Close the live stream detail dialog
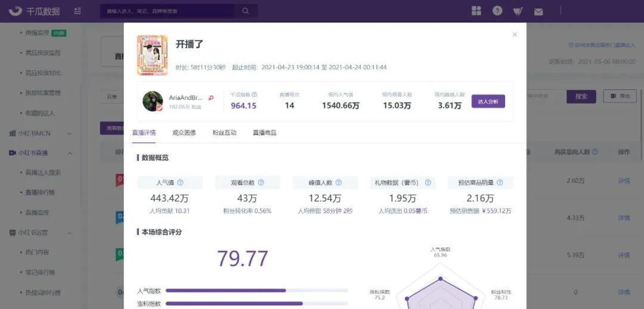This screenshot has width=644, height=309. 515,35
